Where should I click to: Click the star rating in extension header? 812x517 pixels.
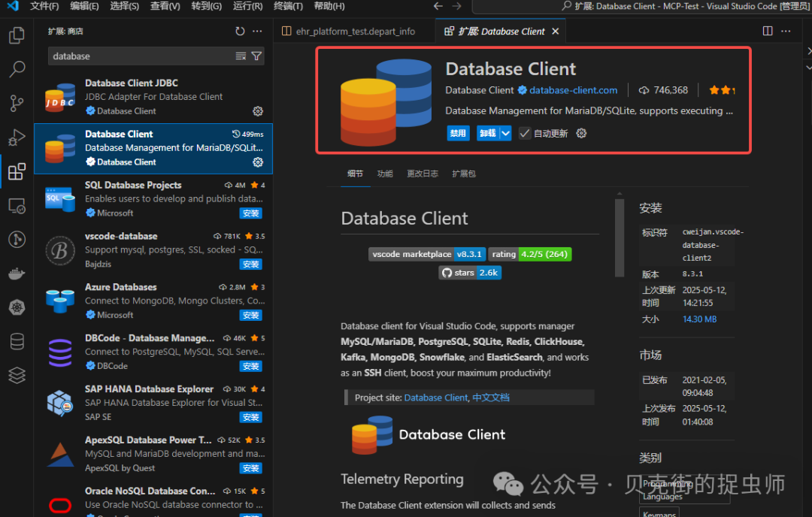tap(723, 90)
